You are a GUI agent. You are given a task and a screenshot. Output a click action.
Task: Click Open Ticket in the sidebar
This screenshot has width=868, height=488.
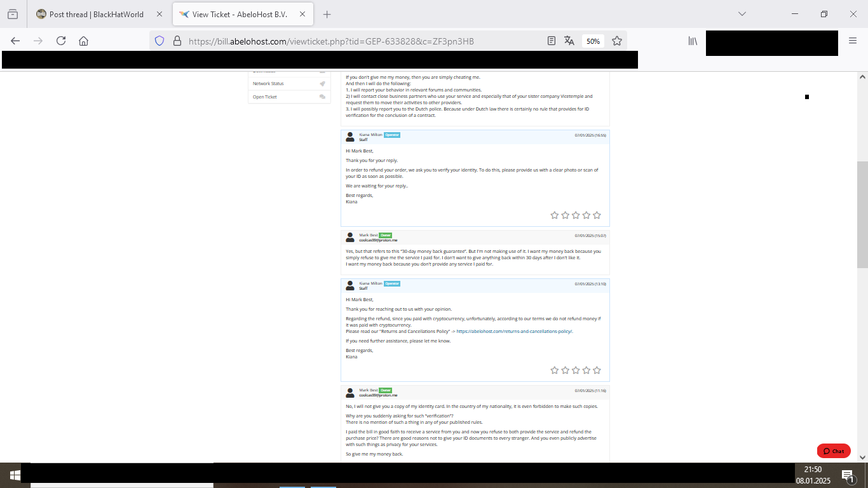click(265, 97)
